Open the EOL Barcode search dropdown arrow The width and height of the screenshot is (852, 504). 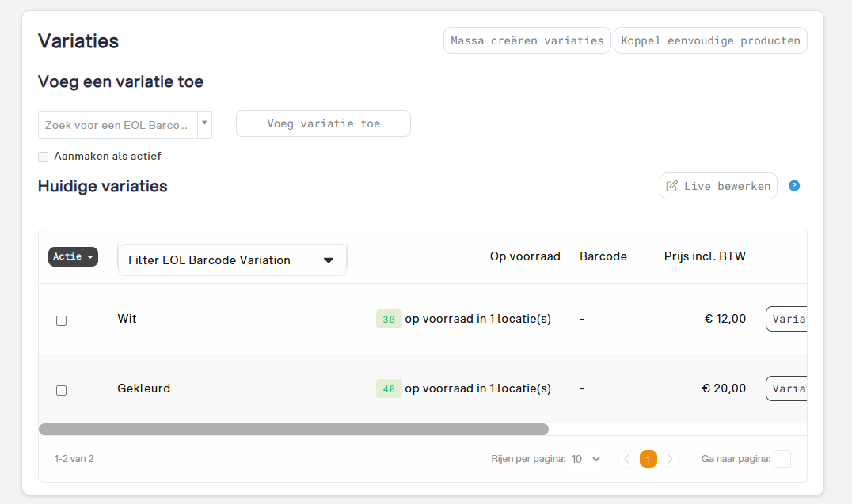(204, 123)
